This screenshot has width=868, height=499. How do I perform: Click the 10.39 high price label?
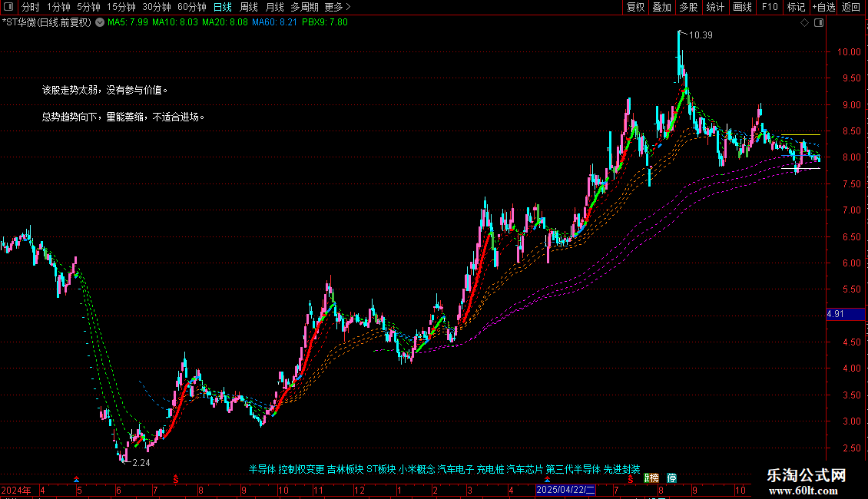pos(701,35)
